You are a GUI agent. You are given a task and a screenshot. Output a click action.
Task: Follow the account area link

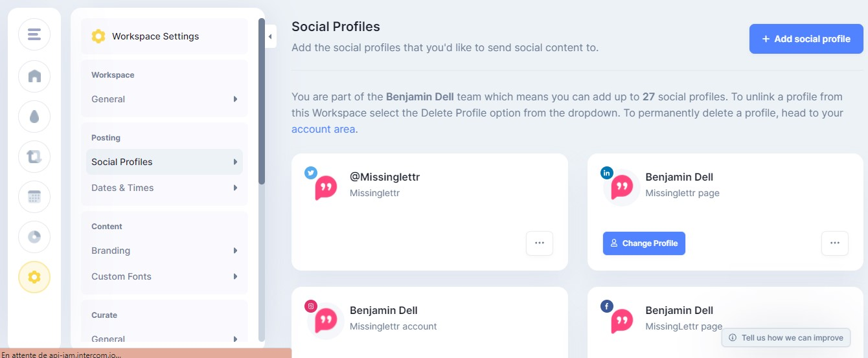[323, 129]
